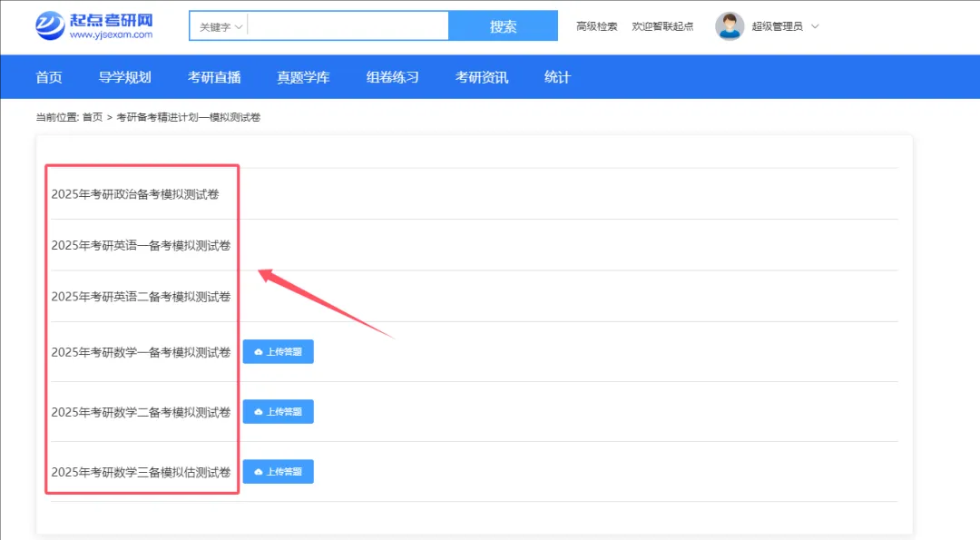Open 2025年考研英语二备考模拟测试卷
This screenshot has width=980, height=540.
click(x=141, y=297)
